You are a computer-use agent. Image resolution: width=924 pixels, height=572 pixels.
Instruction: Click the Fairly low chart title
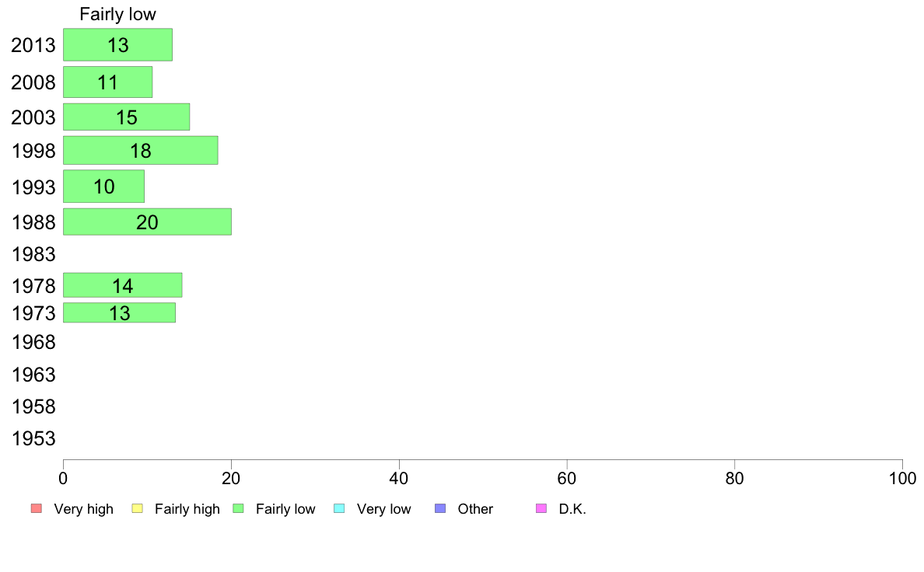118,14
